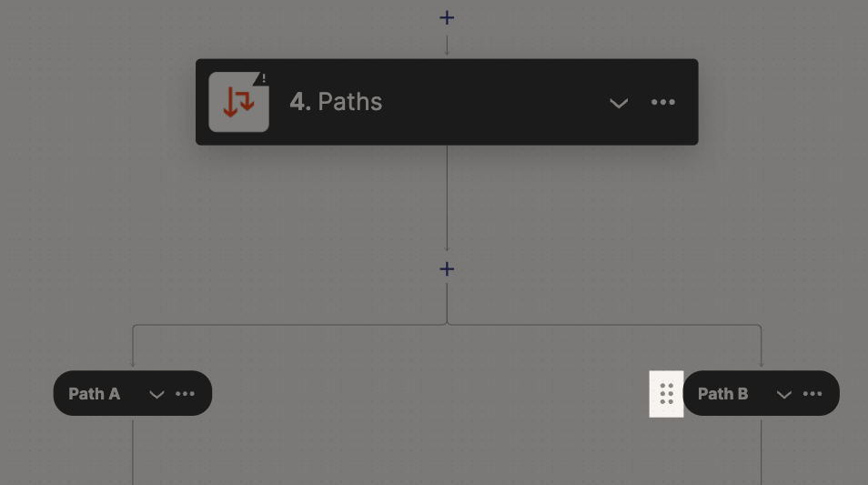
Task: Open Path B three-dot options menu
Action: tap(812, 394)
